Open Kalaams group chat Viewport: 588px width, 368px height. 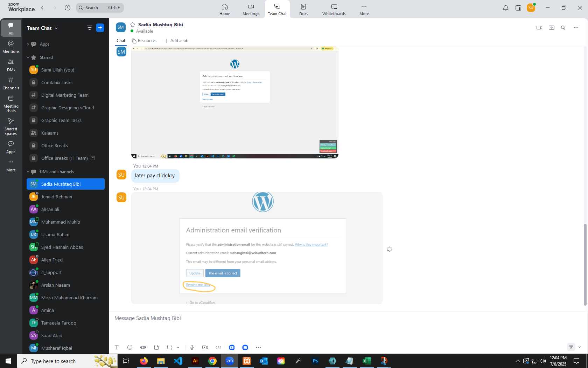point(65,133)
